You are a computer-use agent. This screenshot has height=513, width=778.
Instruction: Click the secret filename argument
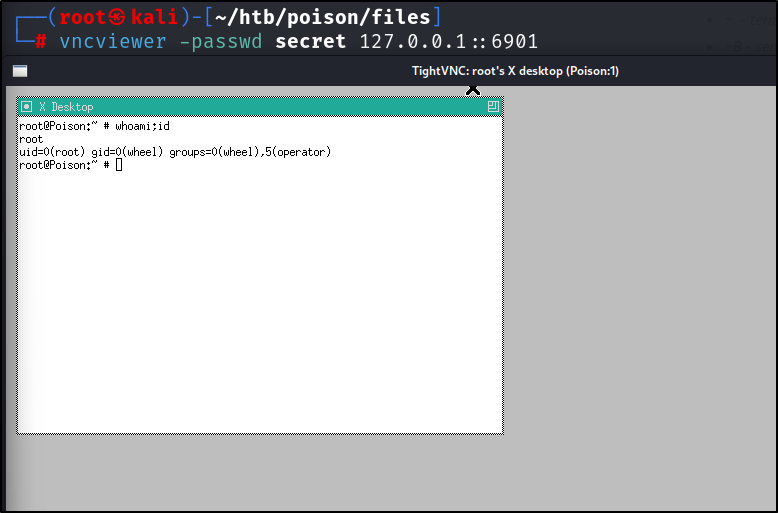tap(310, 42)
